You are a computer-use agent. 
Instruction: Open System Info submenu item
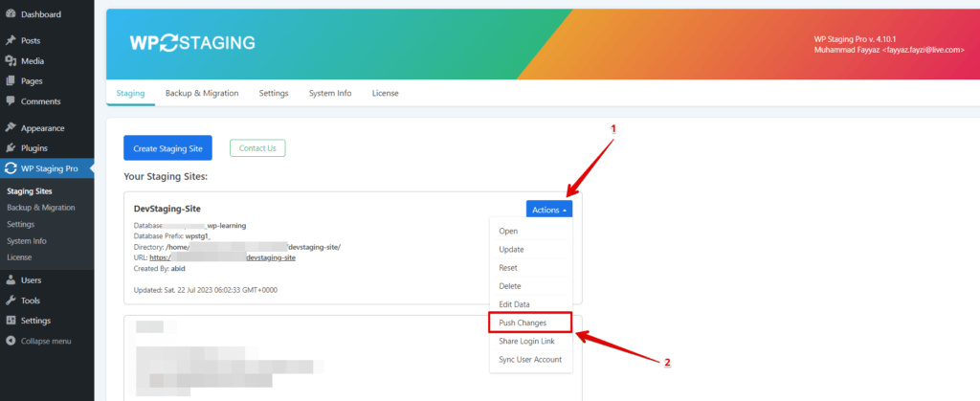27,240
